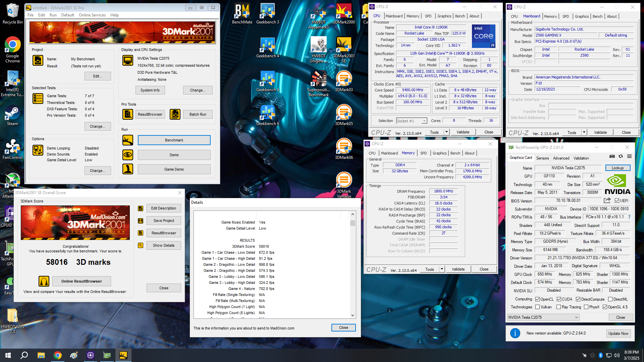Click Details list scrollbar down arrow

point(353,315)
